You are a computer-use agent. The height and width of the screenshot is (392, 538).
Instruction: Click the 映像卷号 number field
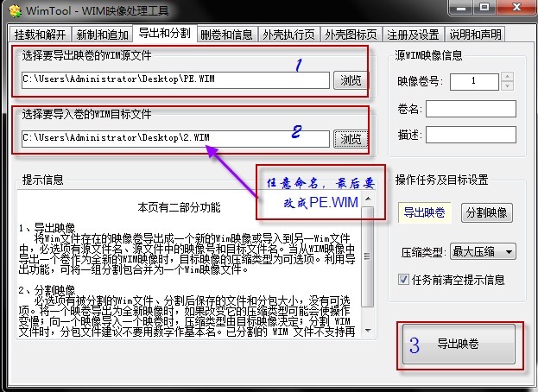[x=474, y=82]
